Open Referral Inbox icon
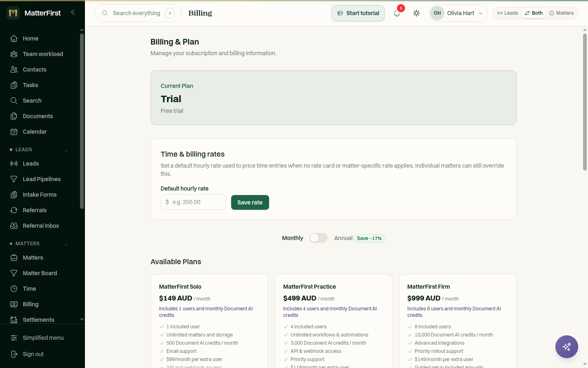Viewport: 588px width, 368px height. (x=14, y=226)
